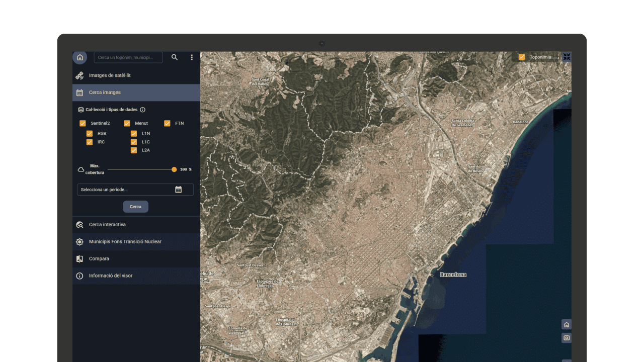Disable the FTN checkbox

click(x=167, y=123)
